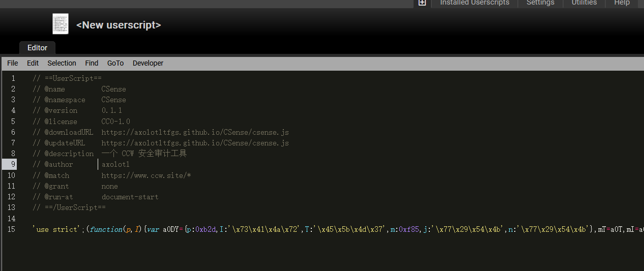Open the Edit menu
The width and height of the screenshot is (644, 271).
pyautogui.click(x=33, y=63)
